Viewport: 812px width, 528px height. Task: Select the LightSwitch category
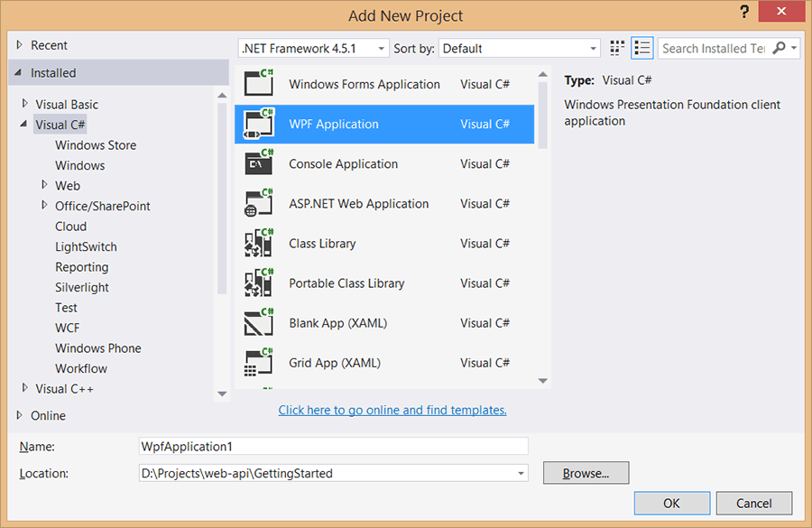[x=86, y=246]
